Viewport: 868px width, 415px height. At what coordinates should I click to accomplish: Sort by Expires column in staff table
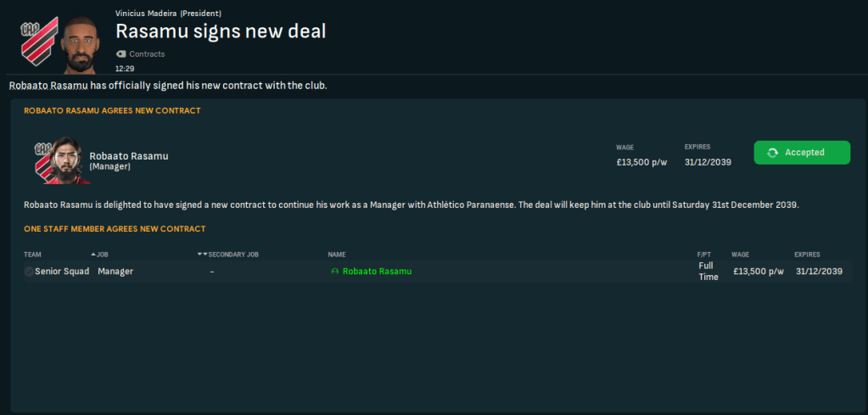pyautogui.click(x=808, y=255)
